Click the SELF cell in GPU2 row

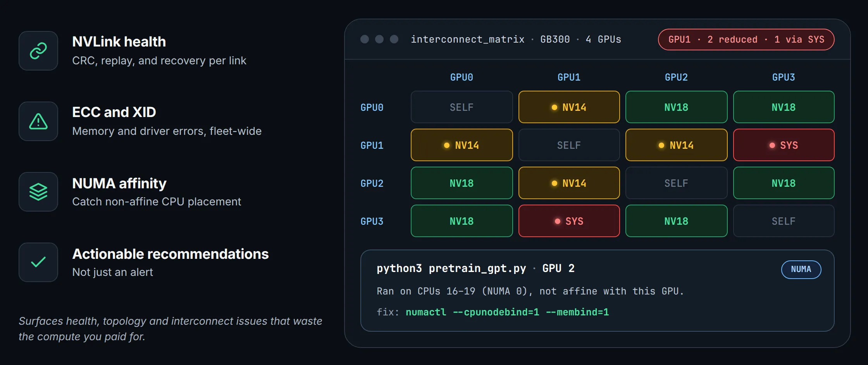(676, 183)
